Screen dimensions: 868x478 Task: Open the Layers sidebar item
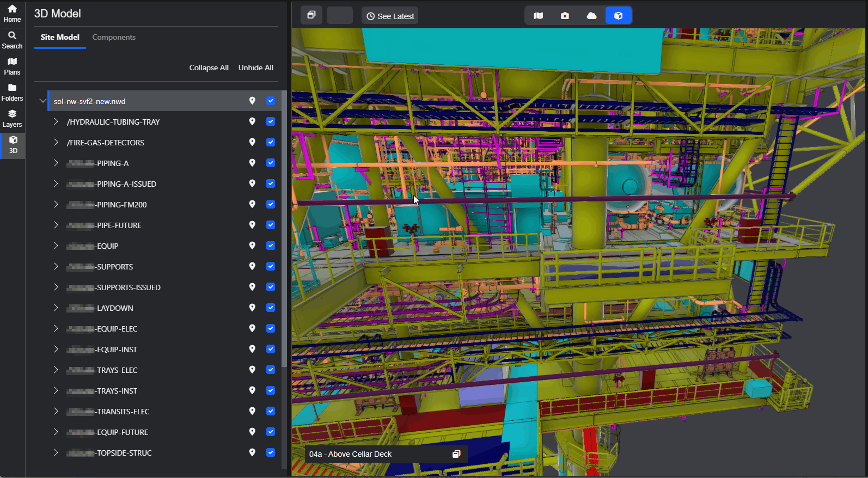(x=12, y=119)
